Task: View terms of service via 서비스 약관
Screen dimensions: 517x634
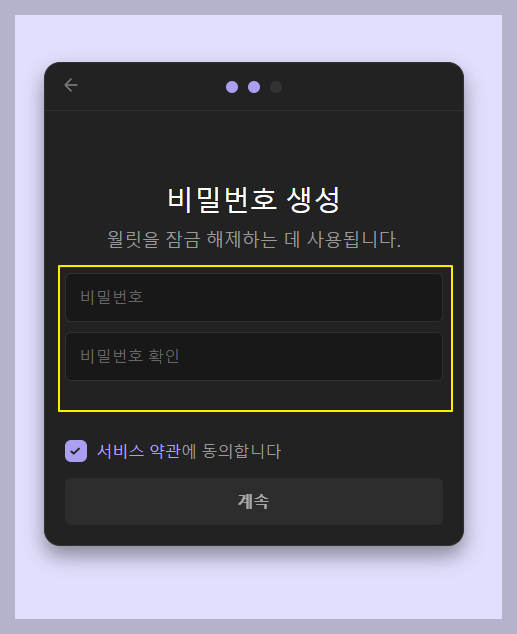Action: [139, 451]
